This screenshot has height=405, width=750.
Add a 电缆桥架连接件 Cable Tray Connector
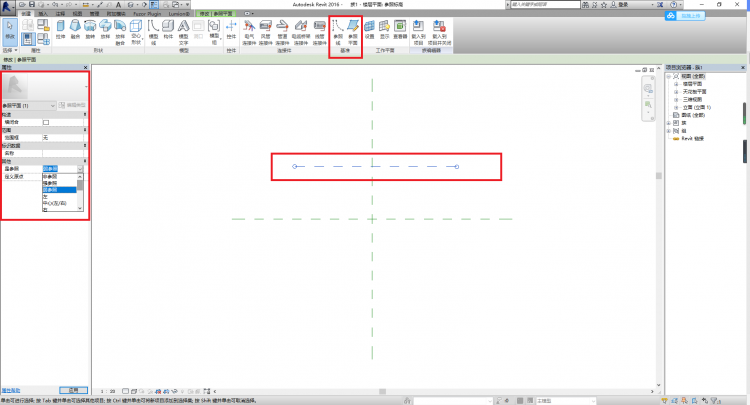click(x=301, y=33)
